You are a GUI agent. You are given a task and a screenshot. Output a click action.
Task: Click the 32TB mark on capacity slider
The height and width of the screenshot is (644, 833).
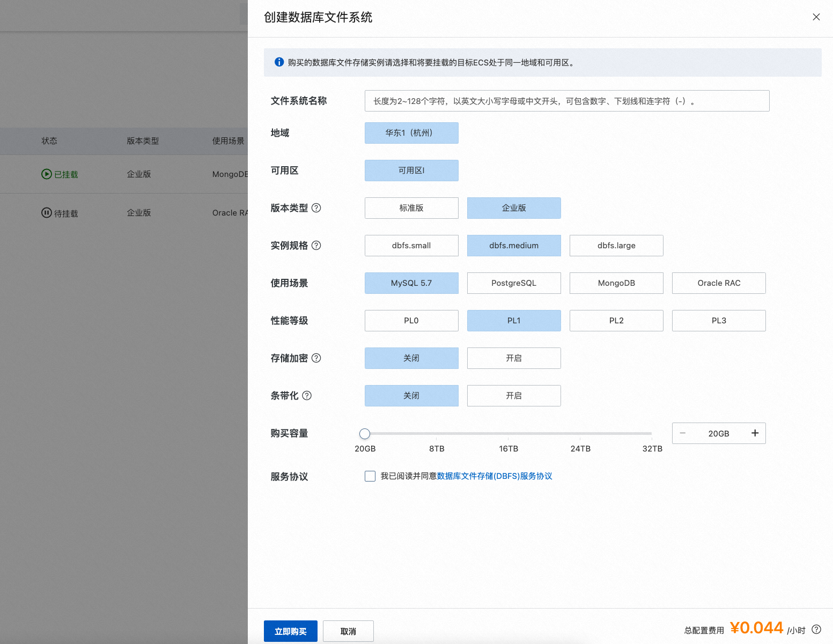pyautogui.click(x=652, y=448)
